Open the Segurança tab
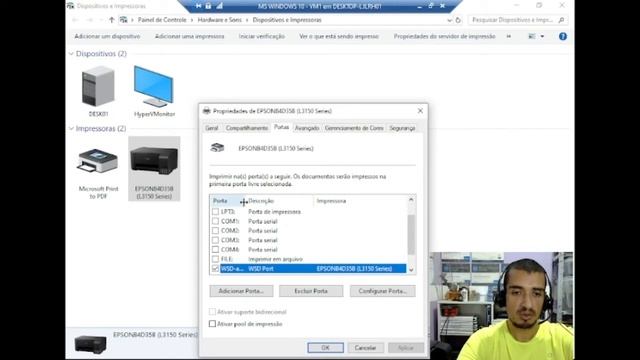 pyautogui.click(x=402, y=128)
